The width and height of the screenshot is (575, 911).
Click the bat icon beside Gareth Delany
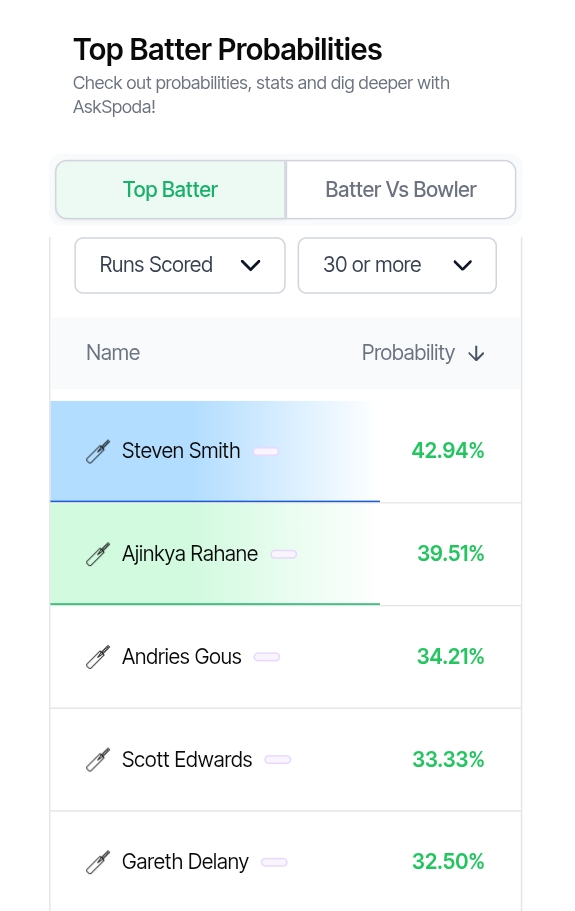tap(98, 862)
